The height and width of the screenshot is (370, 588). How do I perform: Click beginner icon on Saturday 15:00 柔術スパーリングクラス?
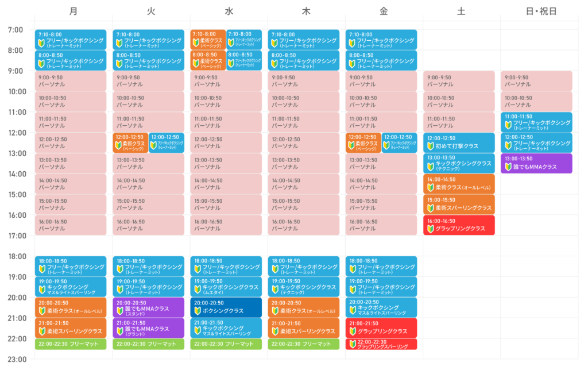[x=430, y=208]
